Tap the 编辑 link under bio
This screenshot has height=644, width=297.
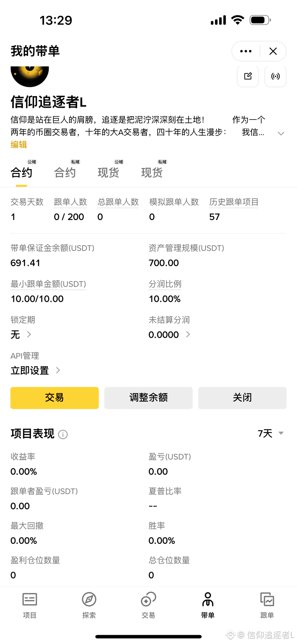click(x=19, y=145)
